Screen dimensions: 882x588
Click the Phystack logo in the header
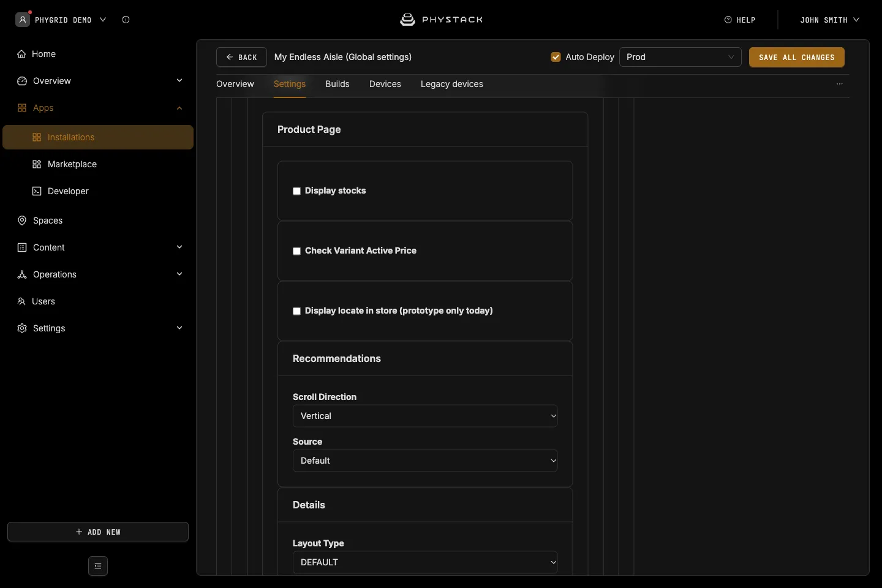(x=441, y=20)
